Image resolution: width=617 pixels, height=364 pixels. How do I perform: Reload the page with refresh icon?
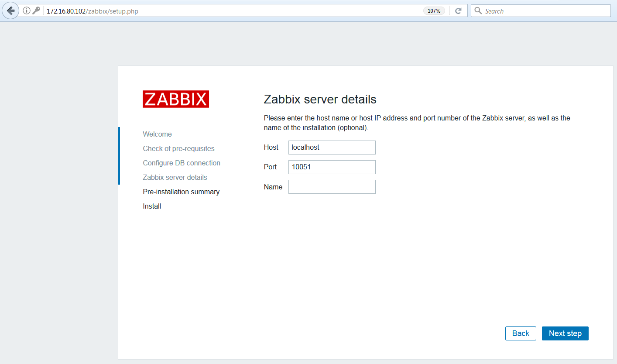pyautogui.click(x=458, y=11)
